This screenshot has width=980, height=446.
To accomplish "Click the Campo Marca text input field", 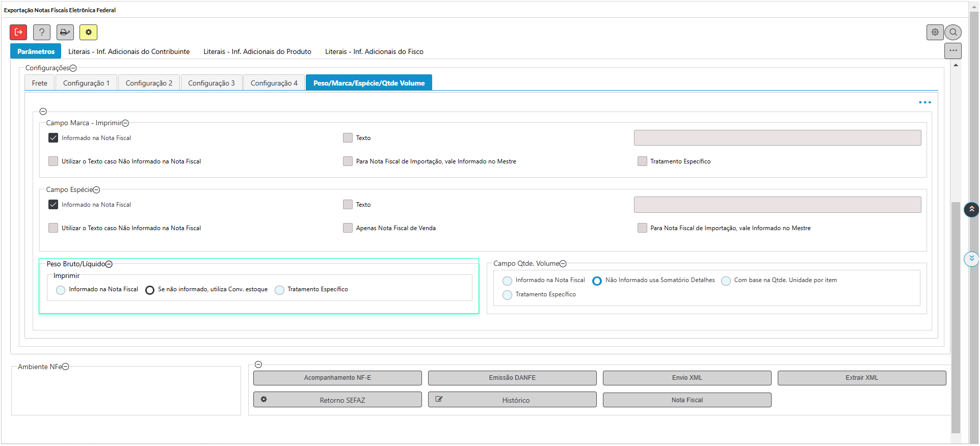I will (x=777, y=138).
